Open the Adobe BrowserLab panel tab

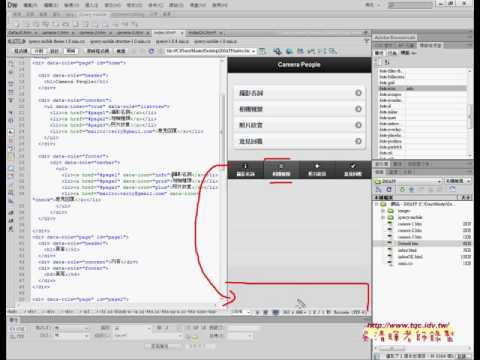click(395, 37)
